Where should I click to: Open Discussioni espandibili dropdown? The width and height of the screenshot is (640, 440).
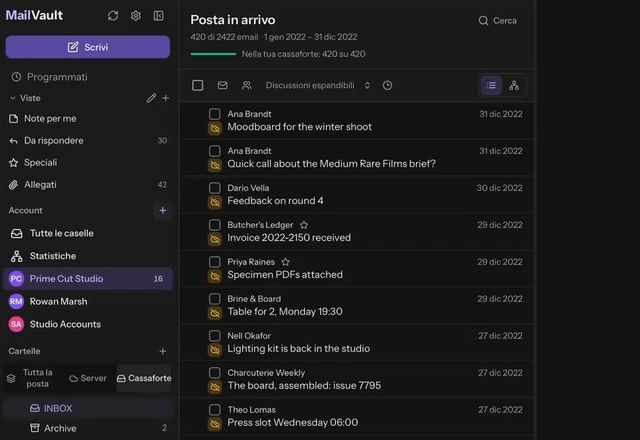pyautogui.click(x=318, y=85)
